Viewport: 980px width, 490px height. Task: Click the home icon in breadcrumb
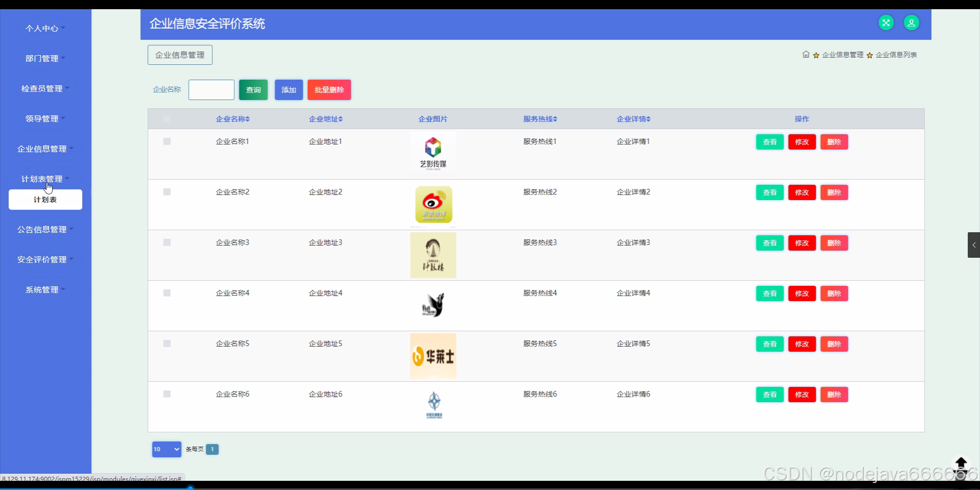[x=806, y=55]
